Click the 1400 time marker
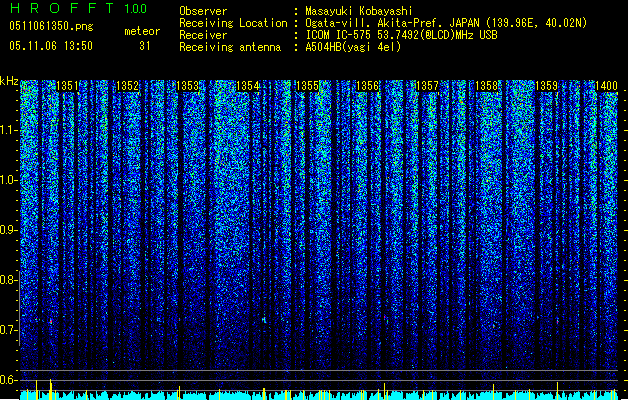This screenshot has width=629, height=400. click(606, 86)
